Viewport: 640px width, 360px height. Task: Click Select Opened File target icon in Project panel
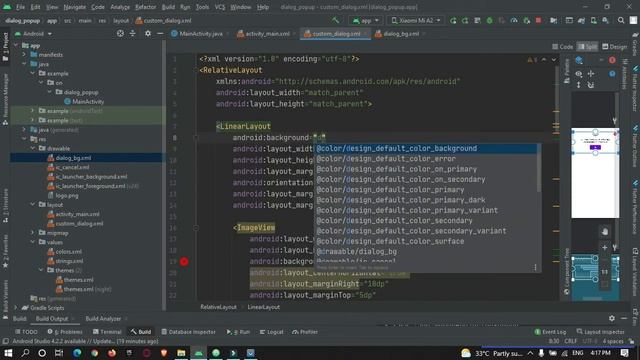click(x=120, y=33)
